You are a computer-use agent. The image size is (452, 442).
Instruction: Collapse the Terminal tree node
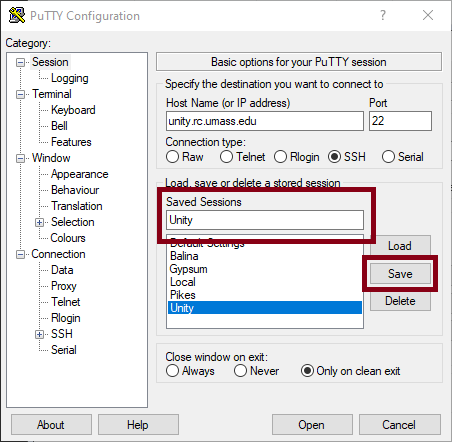(21, 94)
